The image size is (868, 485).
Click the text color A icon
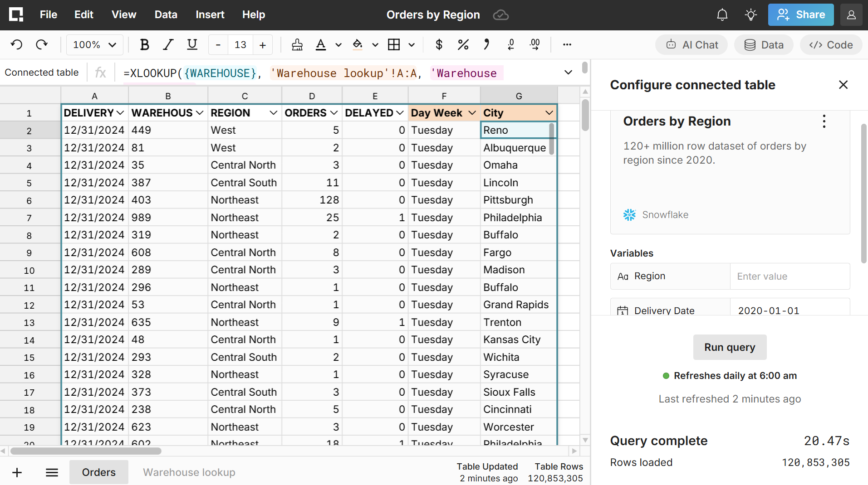click(x=321, y=44)
